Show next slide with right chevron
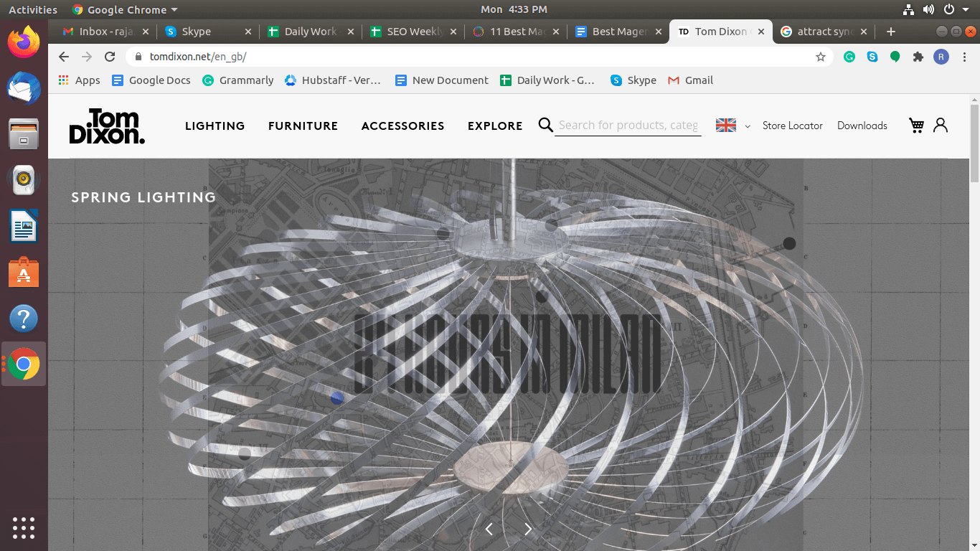The height and width of the screenshot is (551, 980). 528,529
